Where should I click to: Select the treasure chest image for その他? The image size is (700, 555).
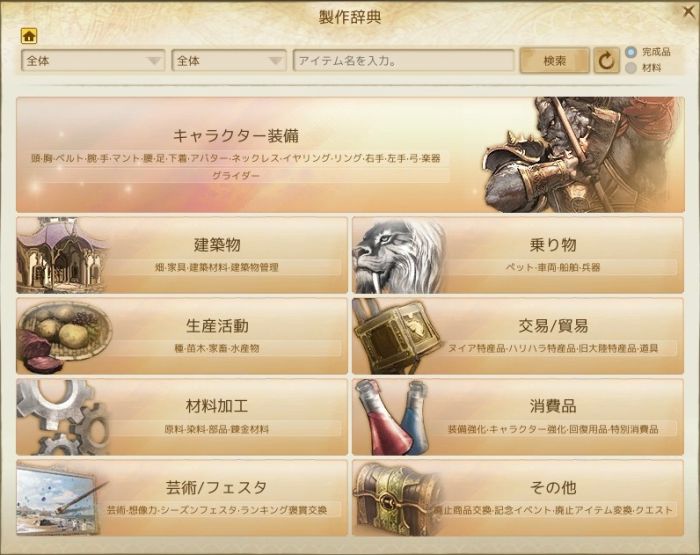396,498
